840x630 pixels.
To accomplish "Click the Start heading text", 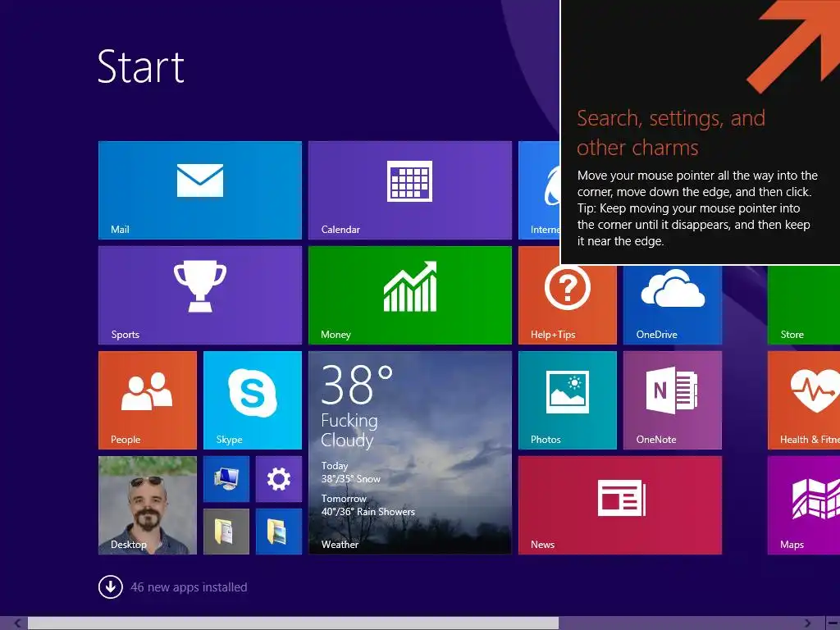I will pyautogui.click(x=141, y=66).
